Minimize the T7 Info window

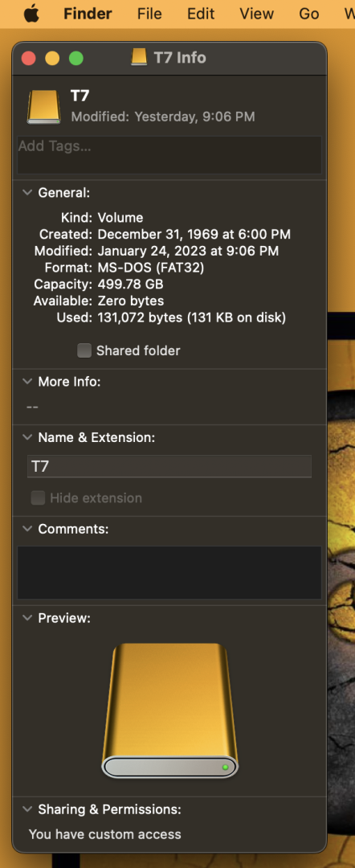point(52,58)
